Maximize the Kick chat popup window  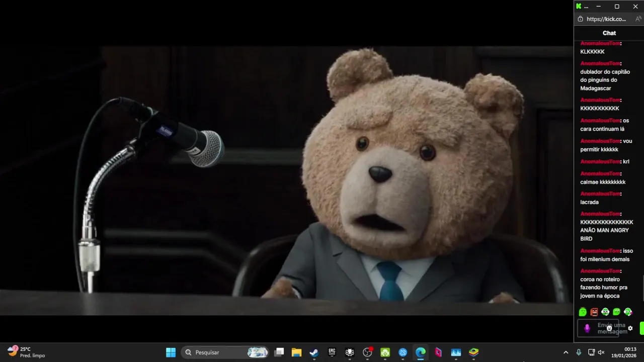(x=617, y=7)
